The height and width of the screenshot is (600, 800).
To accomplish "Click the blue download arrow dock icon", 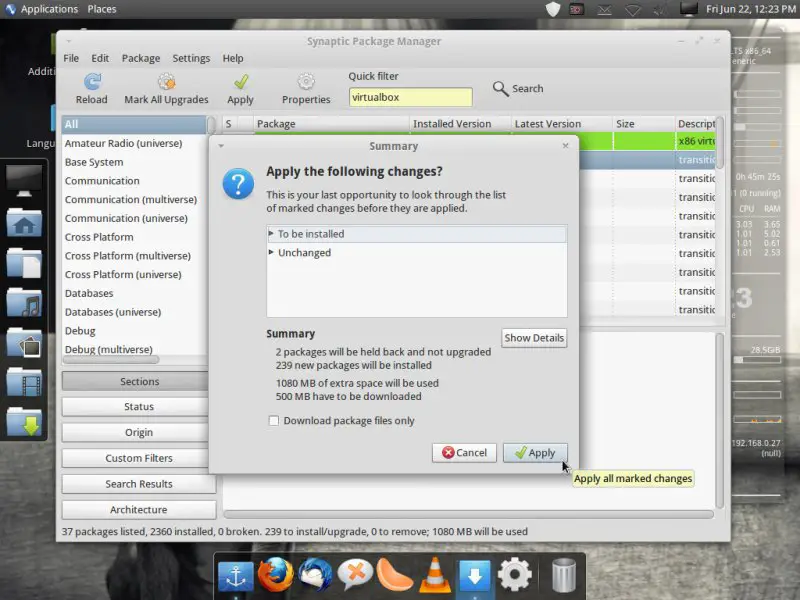I will [x=474, y=576].
